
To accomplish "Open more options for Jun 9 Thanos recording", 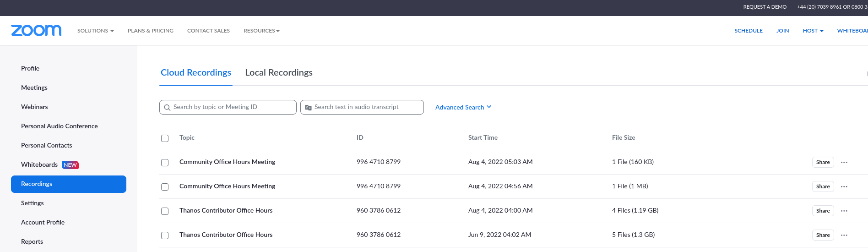I will [x=844, y=235].
